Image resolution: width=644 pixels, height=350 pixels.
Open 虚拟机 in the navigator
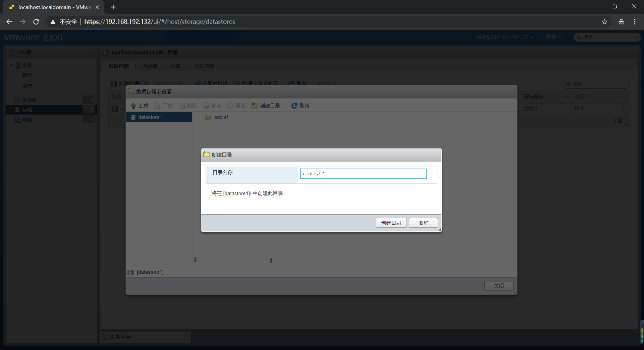click(30, 100)
